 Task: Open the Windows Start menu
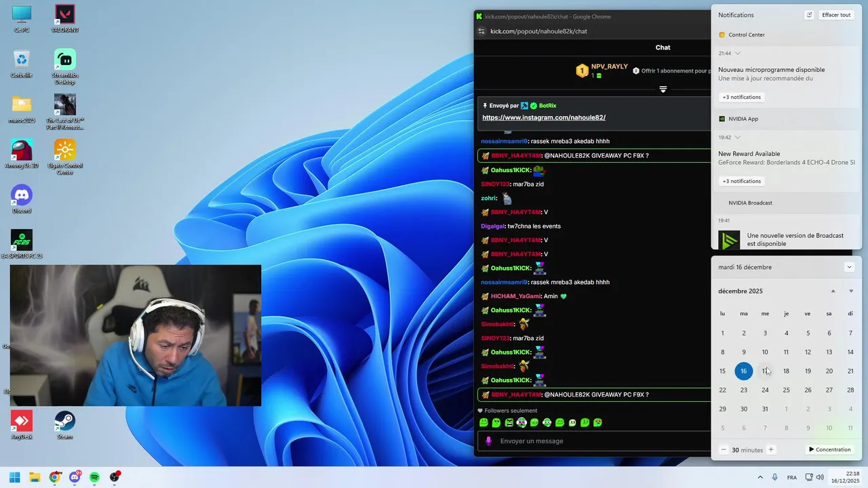(x=15, y=477)
